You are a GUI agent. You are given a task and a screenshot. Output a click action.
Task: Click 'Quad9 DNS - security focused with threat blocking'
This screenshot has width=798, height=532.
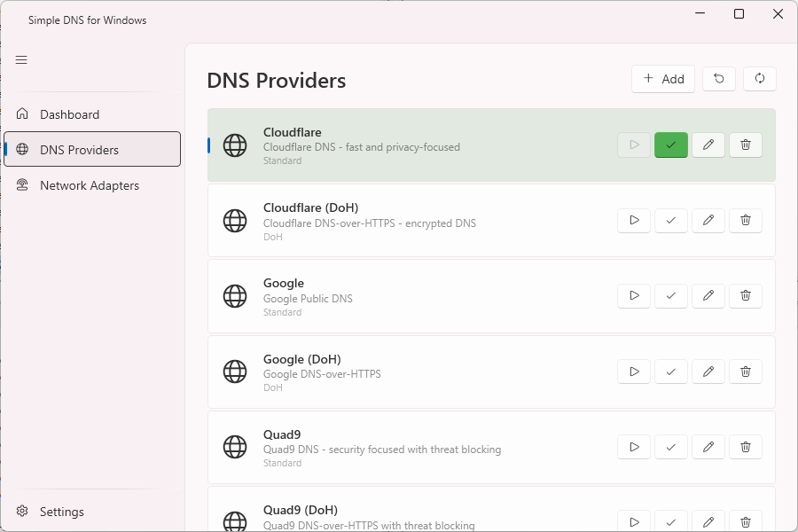[382, 450]
